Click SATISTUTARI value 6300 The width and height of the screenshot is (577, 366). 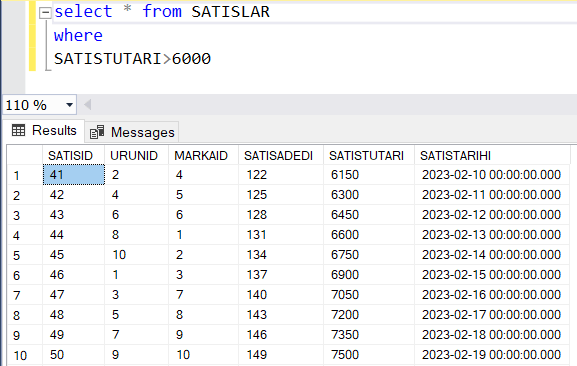369,195
